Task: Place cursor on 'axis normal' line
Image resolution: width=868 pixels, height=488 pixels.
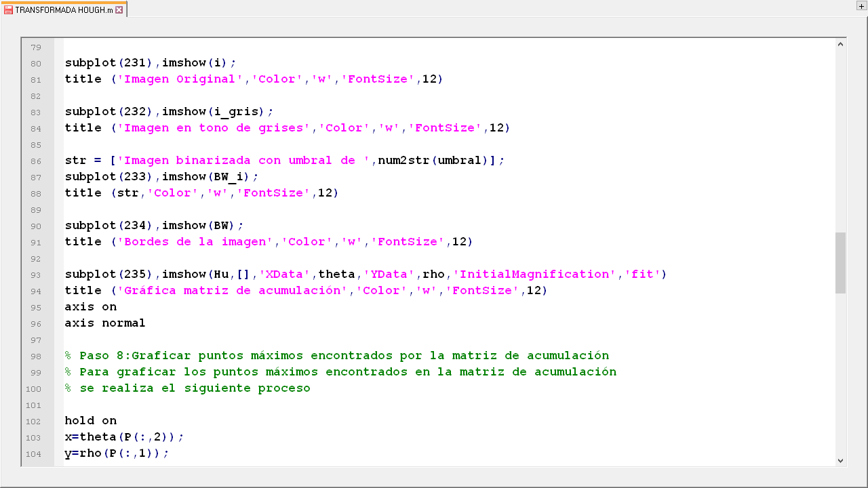Action: (105, 323)
